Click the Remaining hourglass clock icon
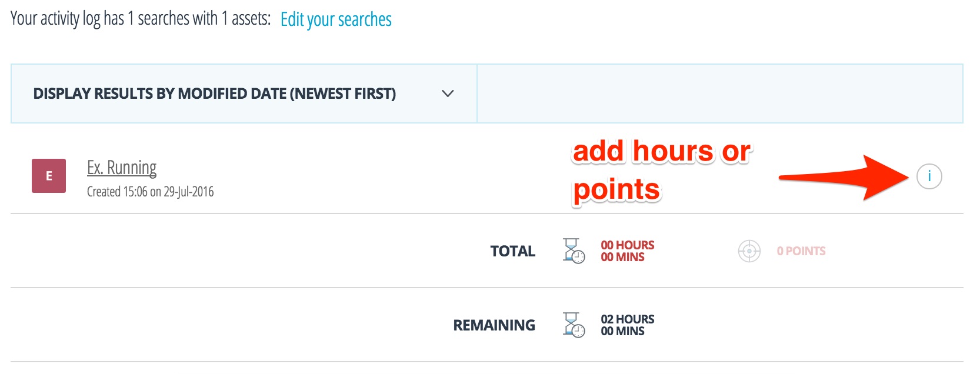This screenshot has width=980, height=374. click(x=574, y=325)
